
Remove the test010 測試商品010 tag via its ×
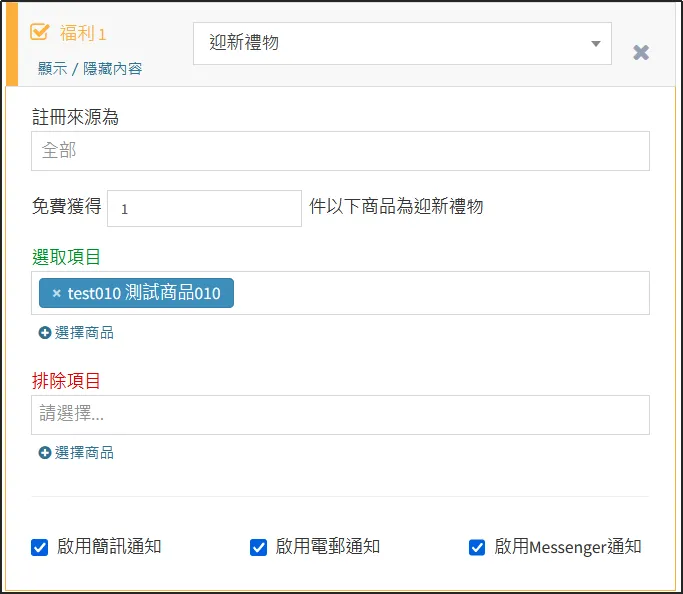[57, 293]
